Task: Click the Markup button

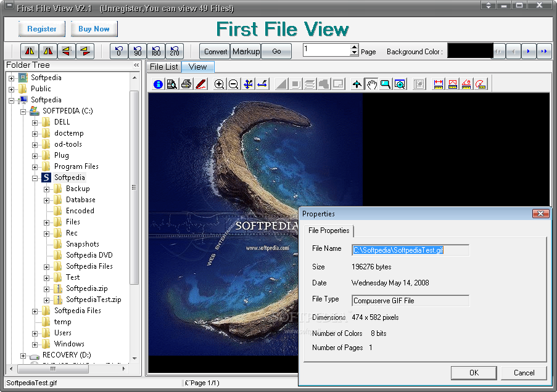Action: [246, 51]
